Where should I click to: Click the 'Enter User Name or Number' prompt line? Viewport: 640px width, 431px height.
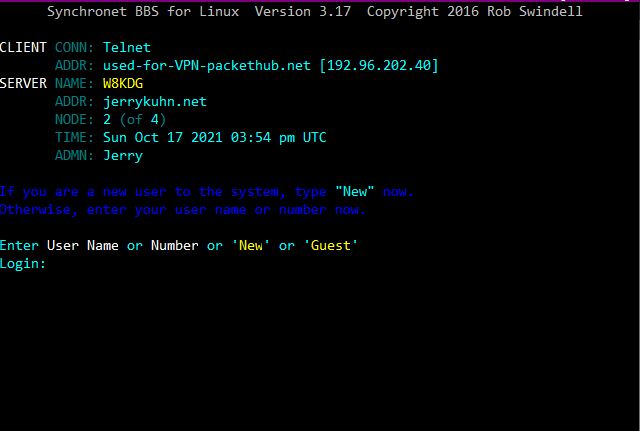179,245
